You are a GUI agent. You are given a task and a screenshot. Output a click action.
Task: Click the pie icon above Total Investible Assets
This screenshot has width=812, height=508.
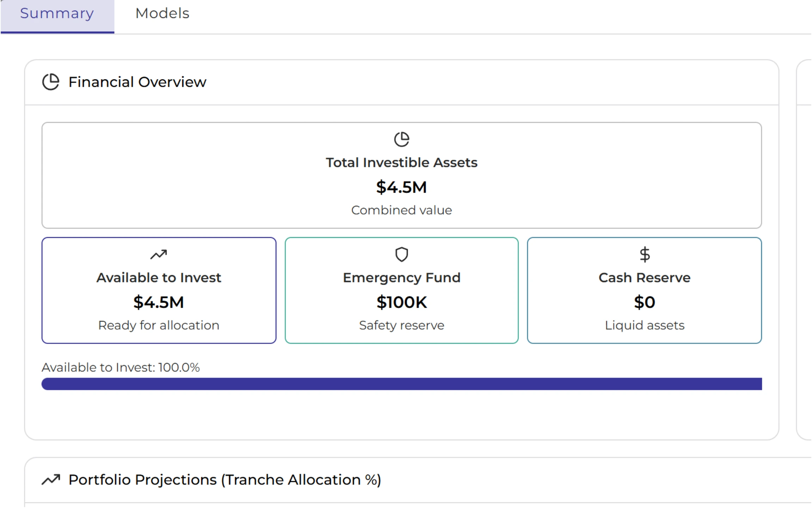(x=401, y=139)
